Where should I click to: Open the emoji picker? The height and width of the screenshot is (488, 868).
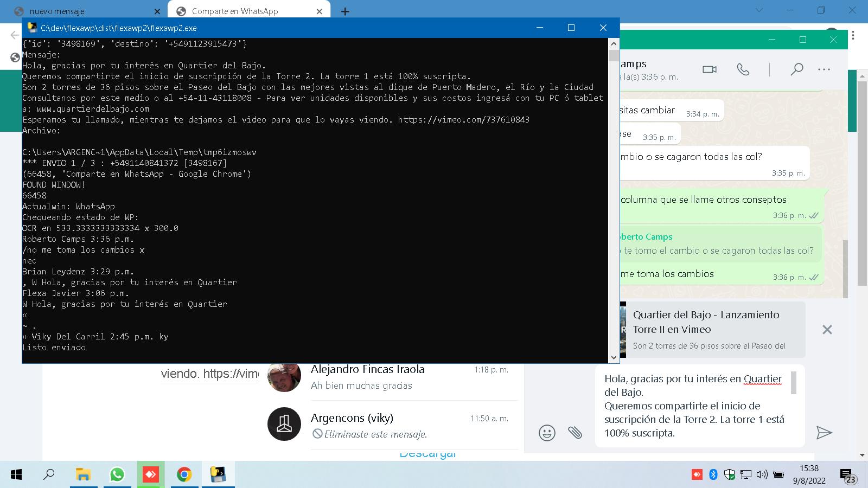(547, 433)
